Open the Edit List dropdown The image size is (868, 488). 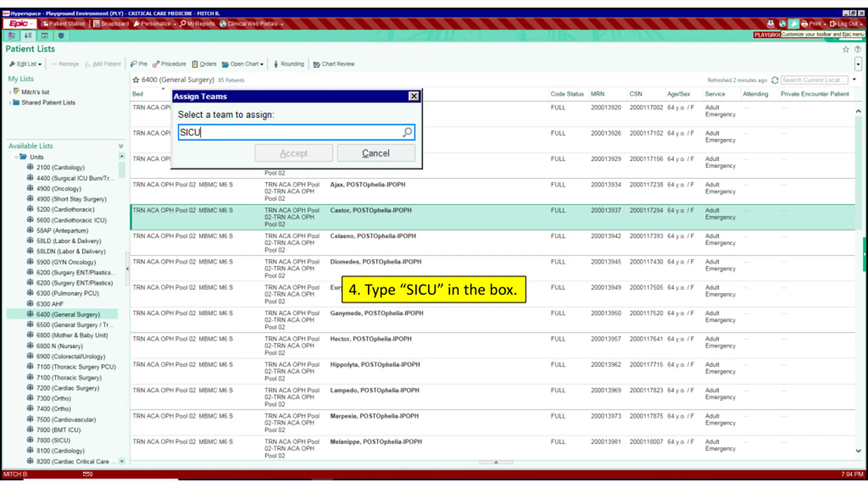(x=26, y=64)
